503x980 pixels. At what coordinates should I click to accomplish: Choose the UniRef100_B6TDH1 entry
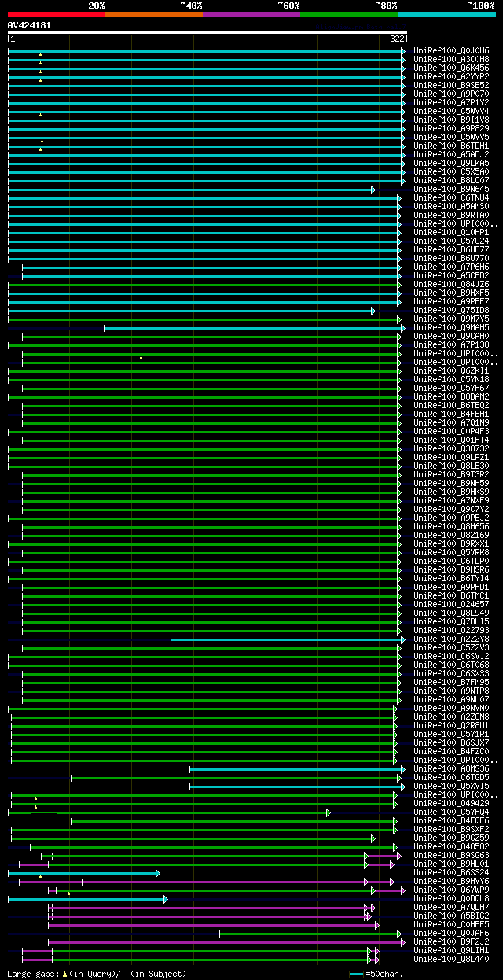pos(451,146)
